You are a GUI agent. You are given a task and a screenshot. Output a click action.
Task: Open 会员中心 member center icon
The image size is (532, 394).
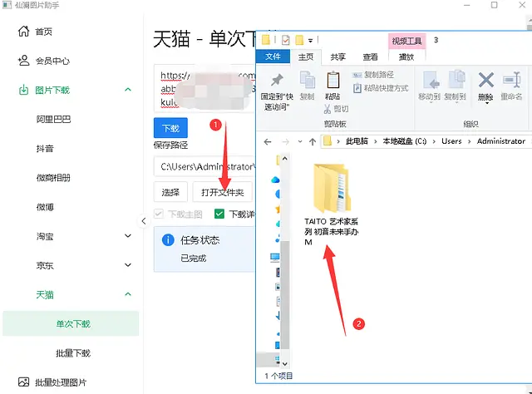[23, 61]
